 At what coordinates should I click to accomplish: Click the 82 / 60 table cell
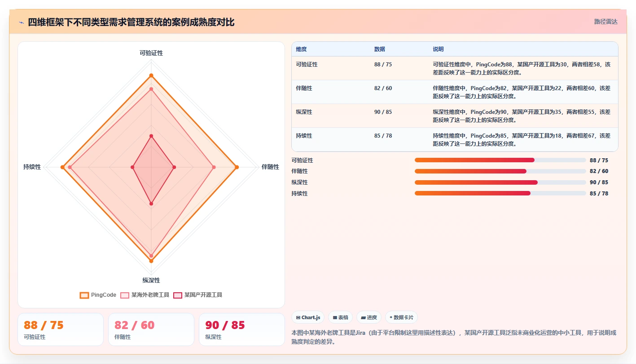[383, 88]
